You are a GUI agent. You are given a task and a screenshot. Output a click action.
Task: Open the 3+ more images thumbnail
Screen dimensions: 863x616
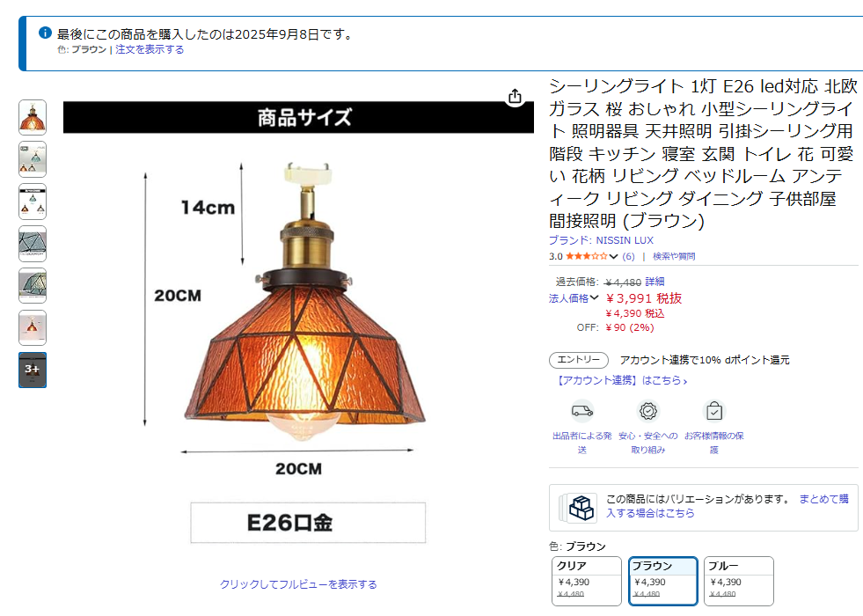coord(33,370)
